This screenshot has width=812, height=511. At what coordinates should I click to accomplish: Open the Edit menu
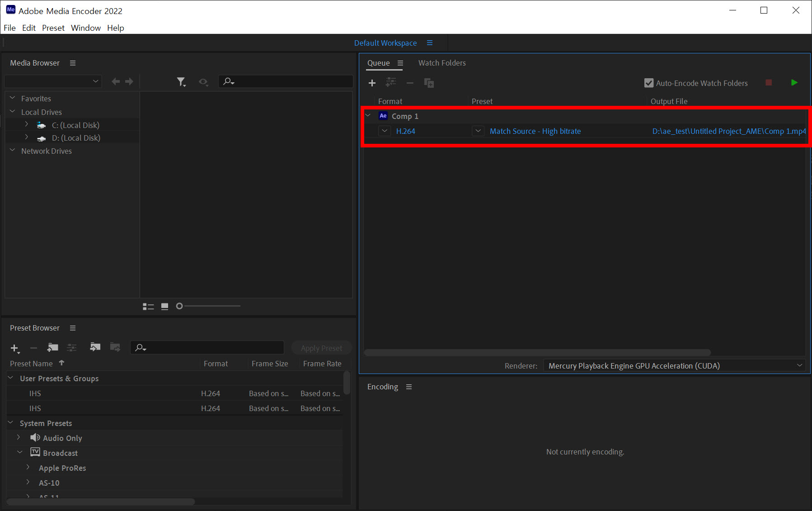(x=29, y=28)
